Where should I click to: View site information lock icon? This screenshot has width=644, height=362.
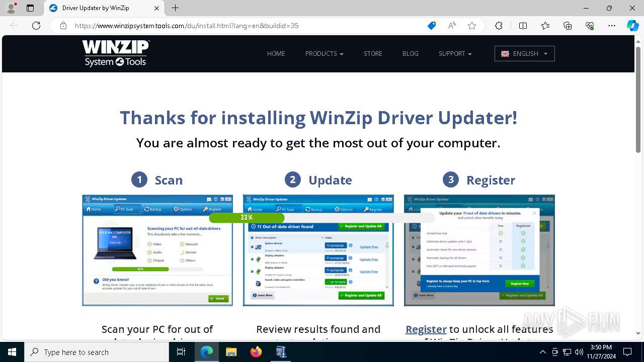coord(63,26)
